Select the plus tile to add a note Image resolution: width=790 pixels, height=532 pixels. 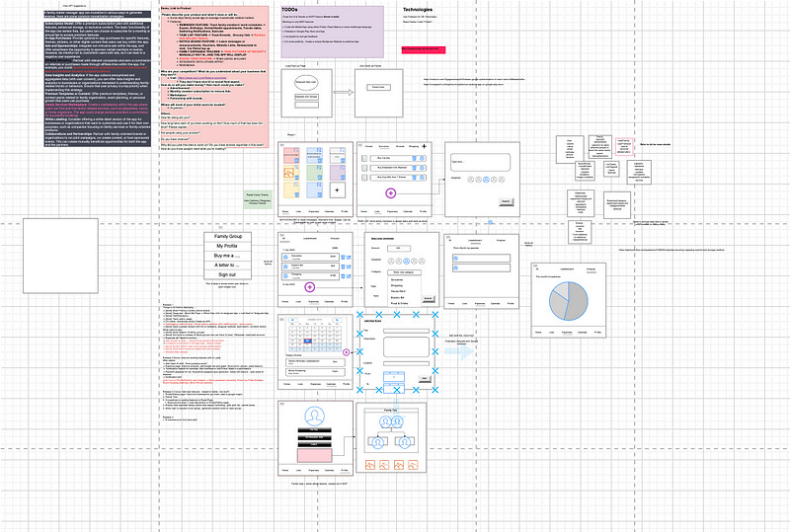tap(338, 190)
